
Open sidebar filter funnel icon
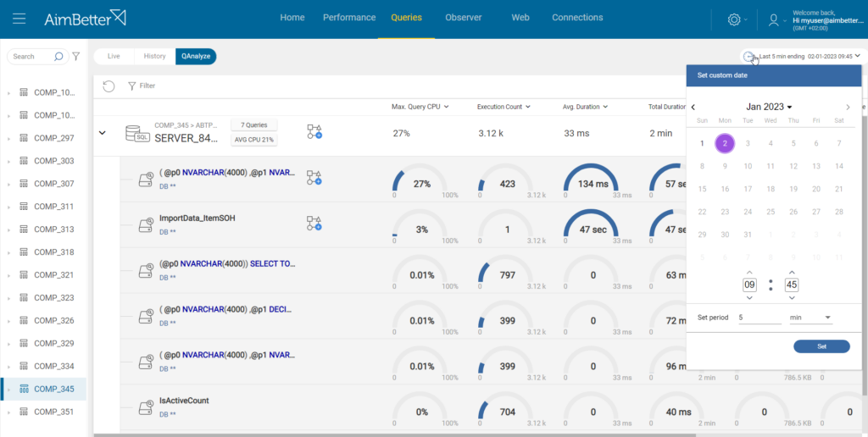(76, 57)
